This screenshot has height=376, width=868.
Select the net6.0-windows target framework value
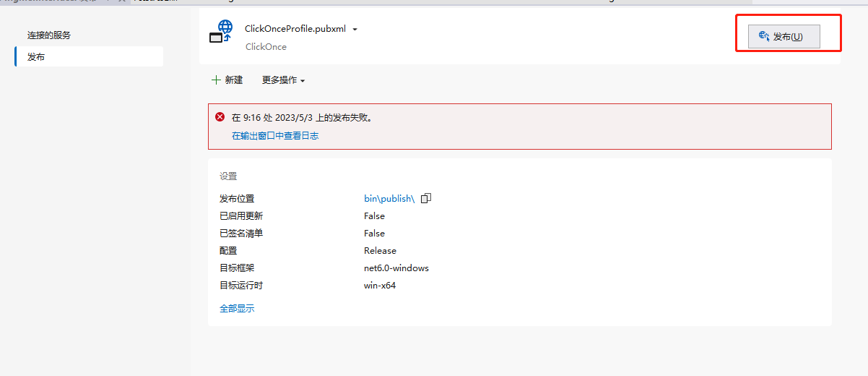click(396, 268)
